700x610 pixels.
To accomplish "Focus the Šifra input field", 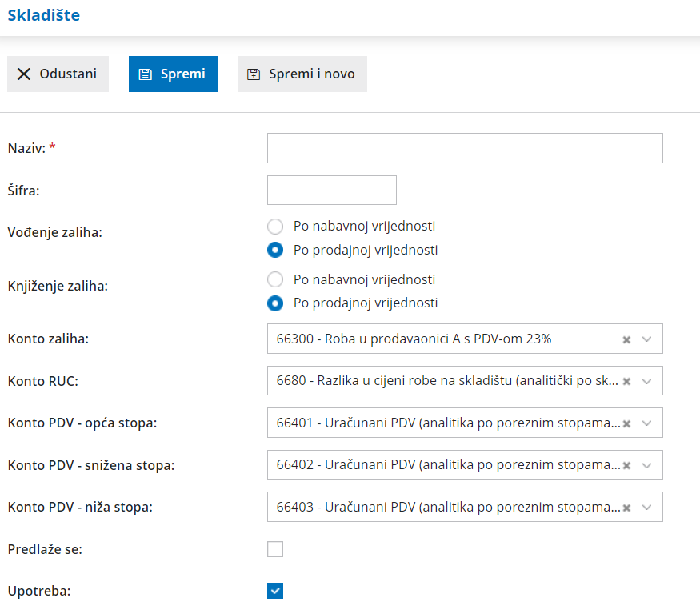I will (x=331, y=191).
